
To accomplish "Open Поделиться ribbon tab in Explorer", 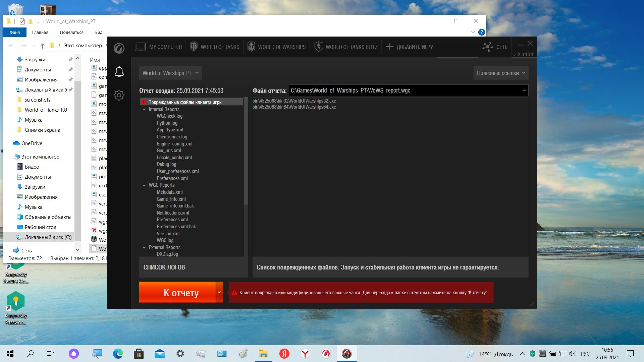I will click(x=72, y=33).
